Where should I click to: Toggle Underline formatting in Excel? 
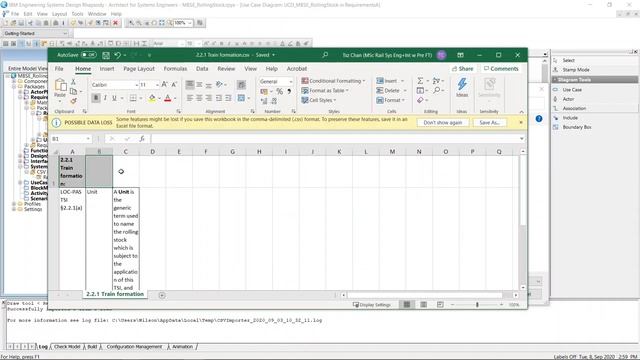[x=114, y=98]
